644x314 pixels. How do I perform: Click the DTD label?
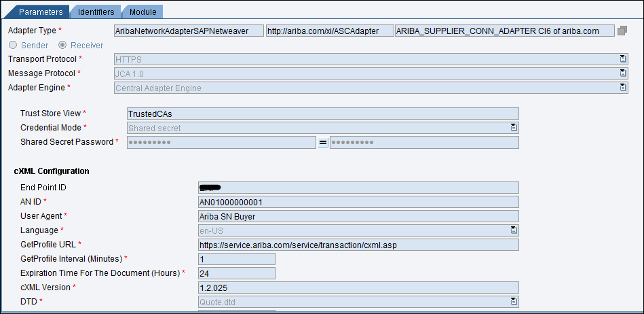[29, 301]
